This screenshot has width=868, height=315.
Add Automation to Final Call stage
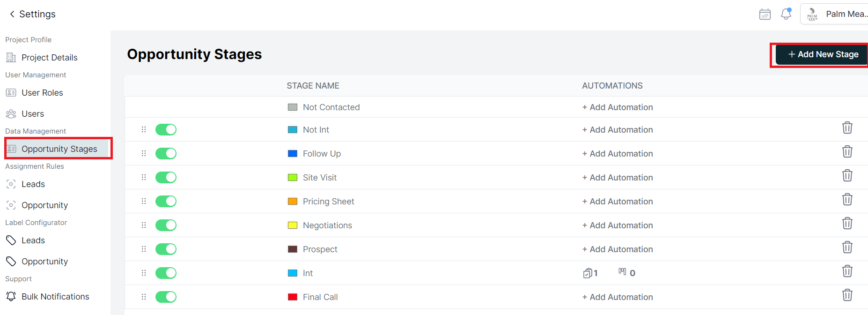[618, 297]
